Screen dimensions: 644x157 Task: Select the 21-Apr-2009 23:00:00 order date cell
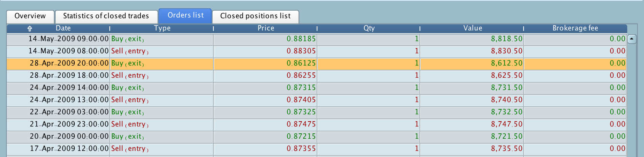69,124
